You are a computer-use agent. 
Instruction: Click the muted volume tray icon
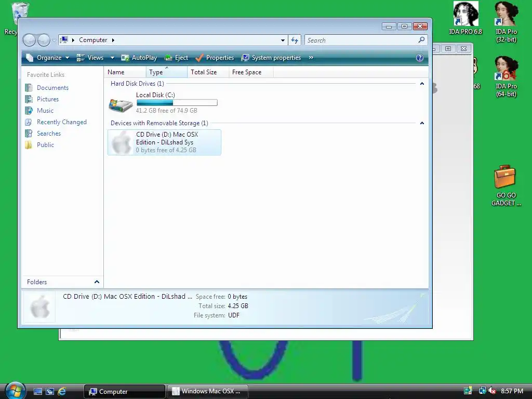point(492,391)
